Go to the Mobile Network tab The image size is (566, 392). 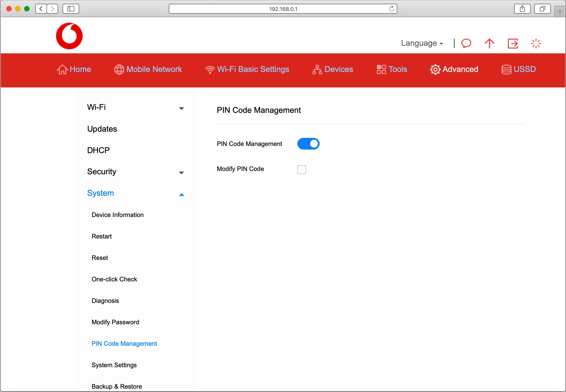pos(148,69)
